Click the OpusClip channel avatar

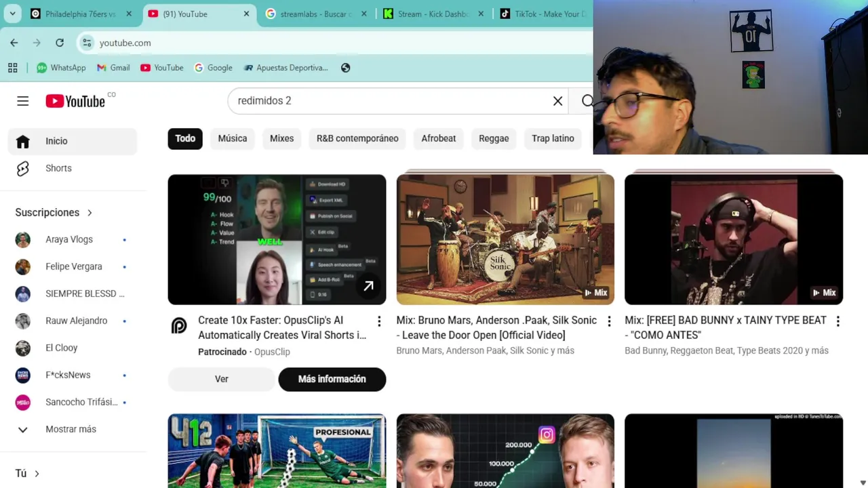(x=179, y=326)
